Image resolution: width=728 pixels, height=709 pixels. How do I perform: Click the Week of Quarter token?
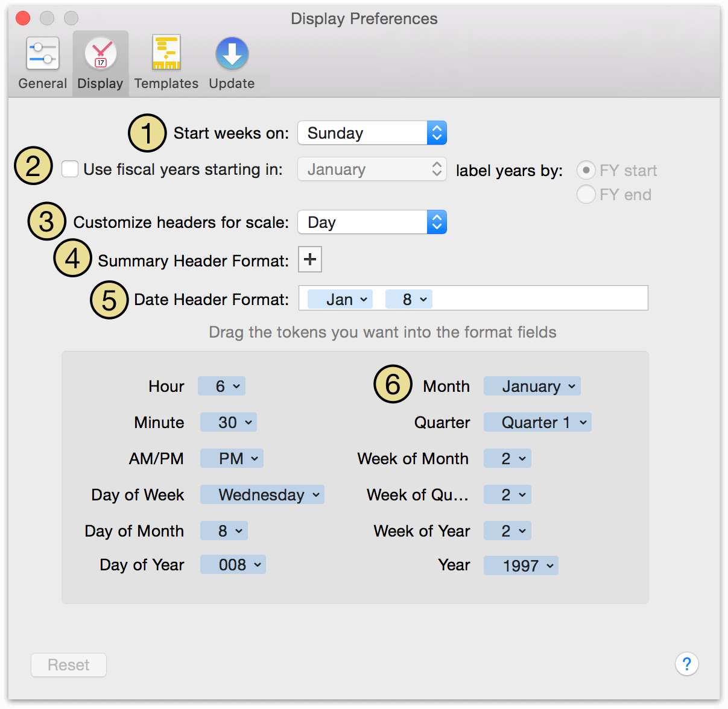pyautogui.click(x=507, y=494)
